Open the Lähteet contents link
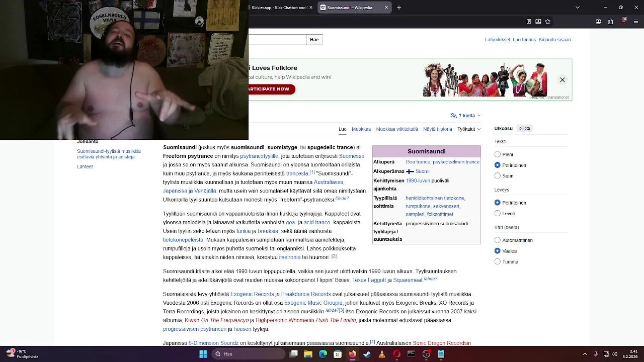644x362 pixels. (85, 167)
